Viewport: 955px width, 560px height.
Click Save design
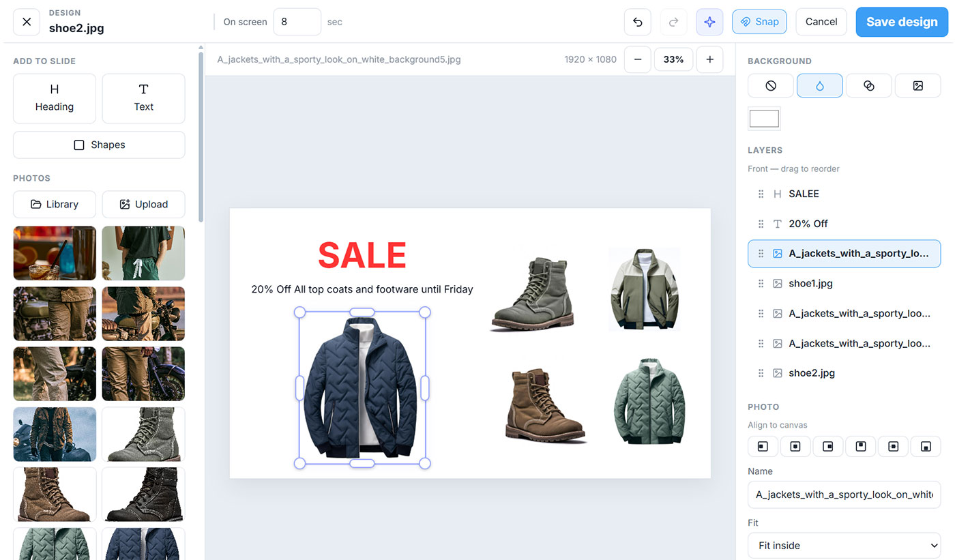click(902, 22)
